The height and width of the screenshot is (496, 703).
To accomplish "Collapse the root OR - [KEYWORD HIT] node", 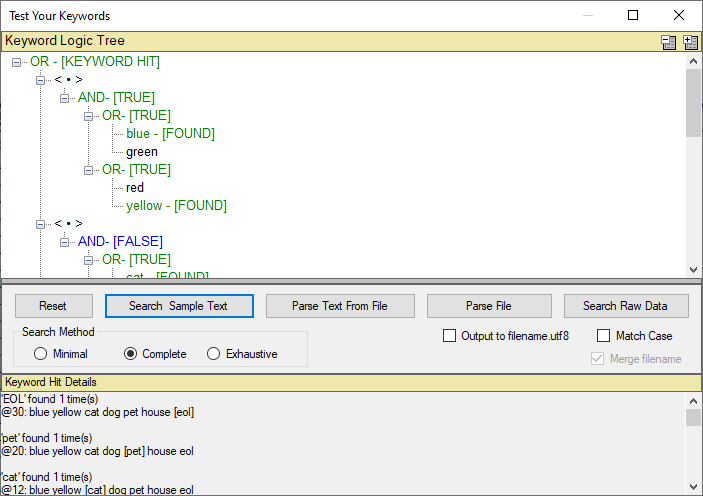I will pos(17,62).
